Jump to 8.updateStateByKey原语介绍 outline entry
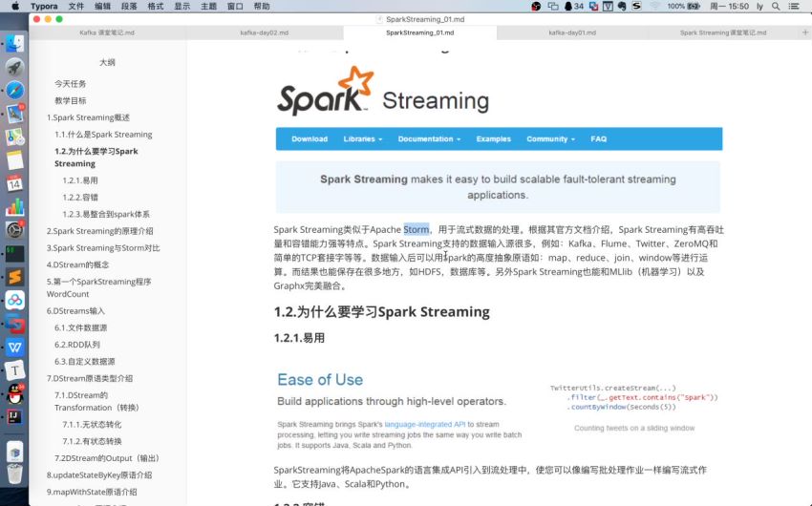This screenshot has height=506, width=812. point(99,474)
